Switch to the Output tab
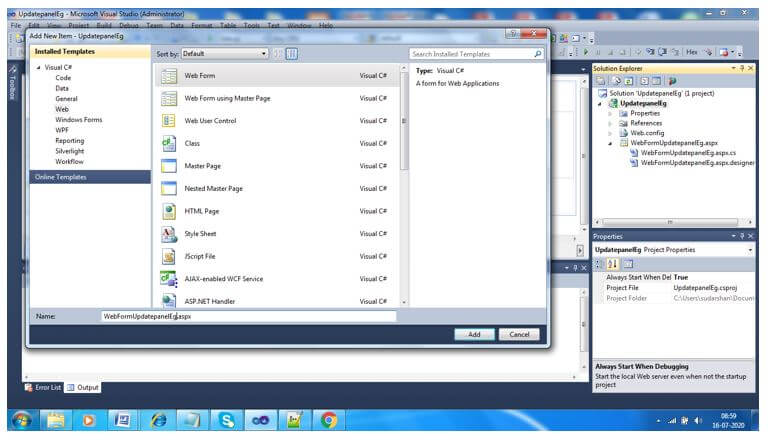This screenshot has width=773, height=441. pyautogui.click(x=83, y=388)
